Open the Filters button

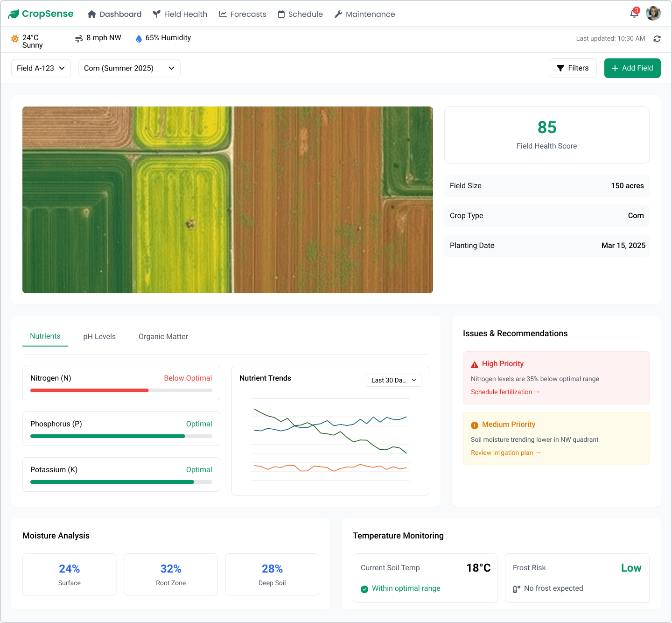click(x=573, y=68)
